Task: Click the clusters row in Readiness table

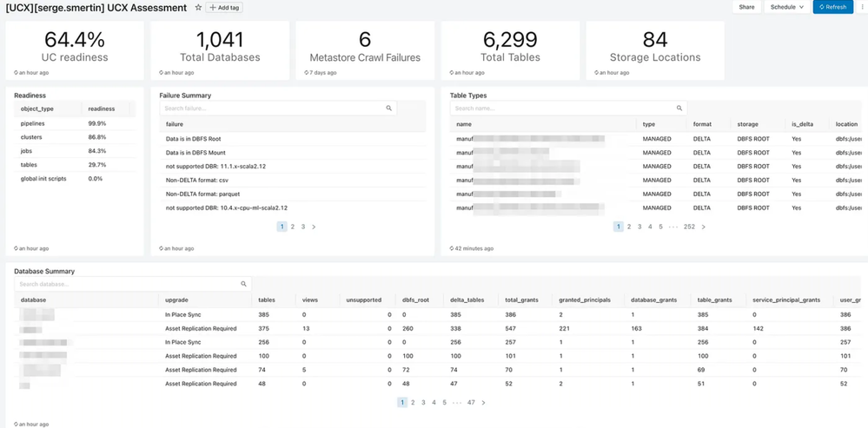Action: pyautogui.click(x=75, y=137)
